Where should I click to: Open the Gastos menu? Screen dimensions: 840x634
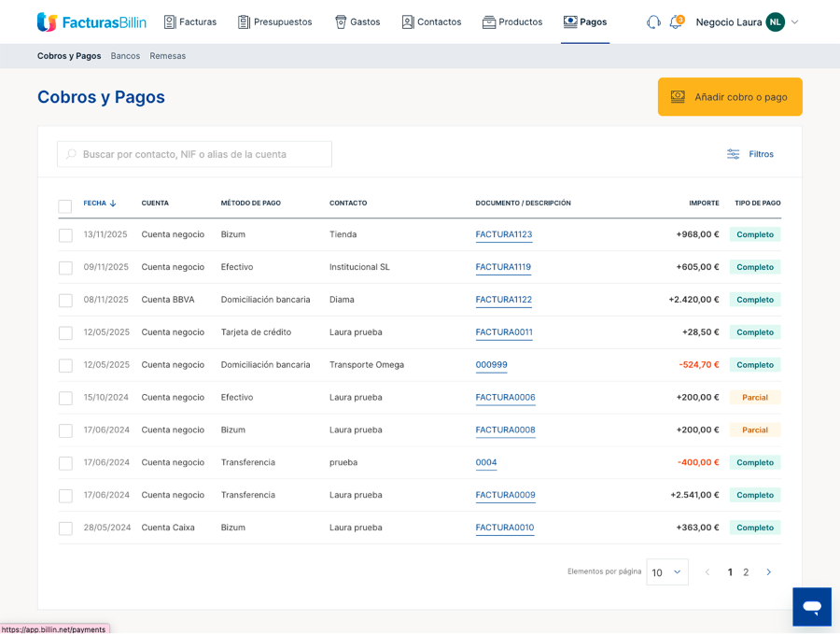click(357, 21)
